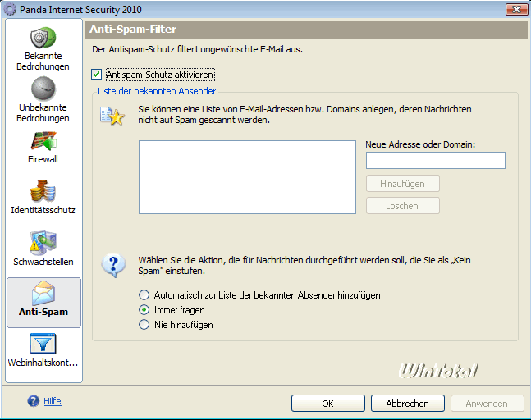531x420 pixels.
Task: Open the Hilfe link
Action: click(53, 401)
